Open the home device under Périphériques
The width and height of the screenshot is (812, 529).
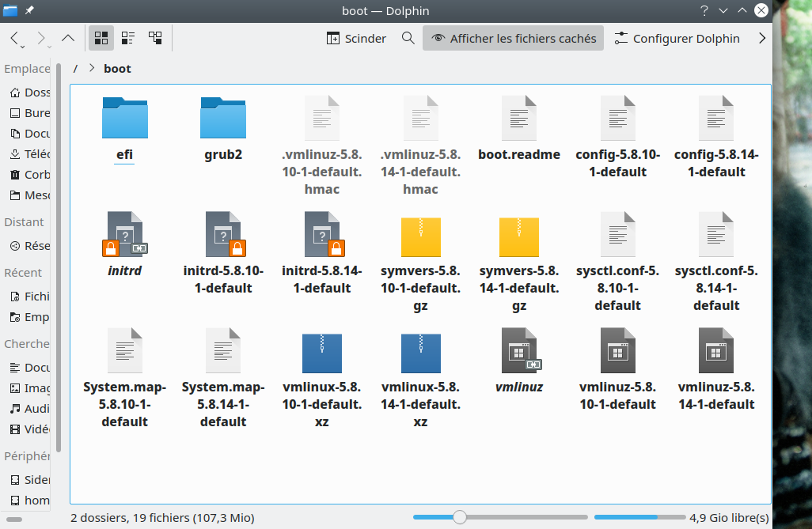(x=29, y=501)
